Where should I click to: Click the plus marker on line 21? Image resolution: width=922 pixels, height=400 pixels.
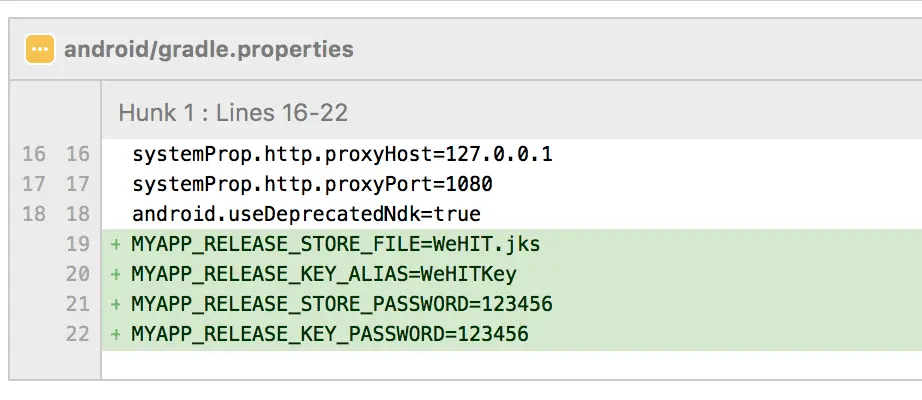coord(116,304)
